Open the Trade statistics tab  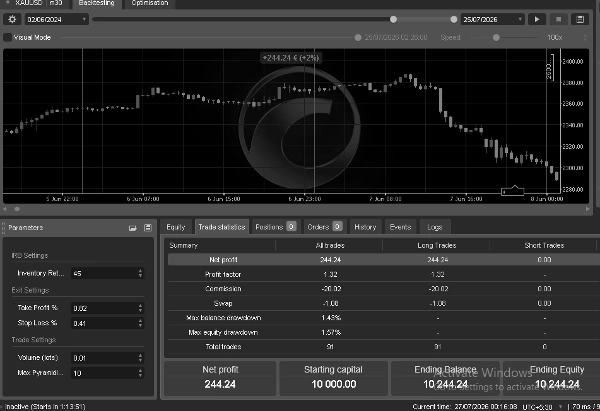(222, 227)
